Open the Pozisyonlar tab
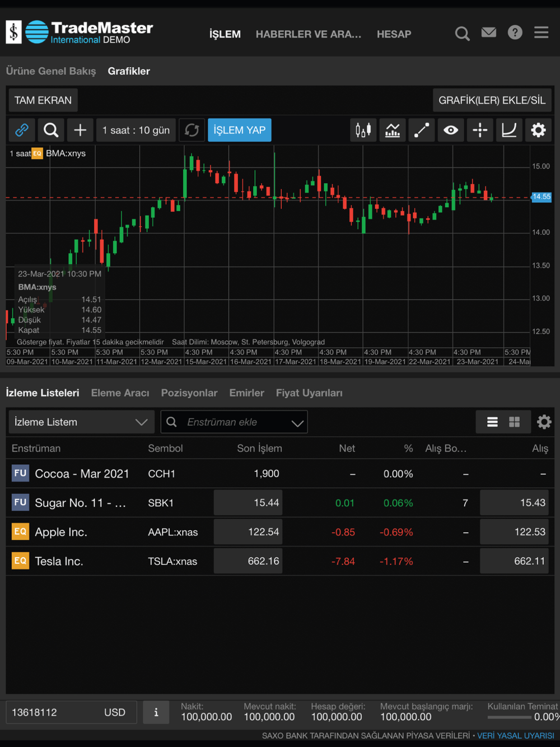This screenshot has height=747, width=560. pos(189,393)
